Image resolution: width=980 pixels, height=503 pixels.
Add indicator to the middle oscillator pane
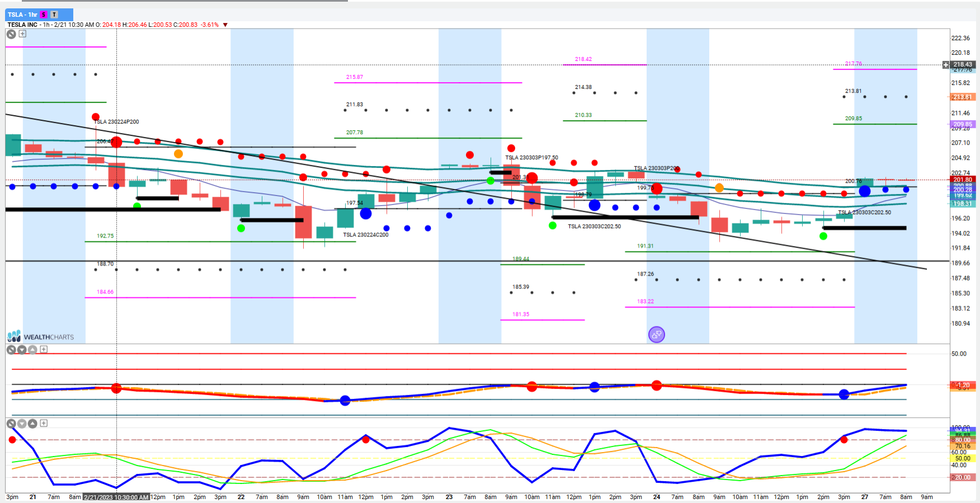tap(44, 349)
